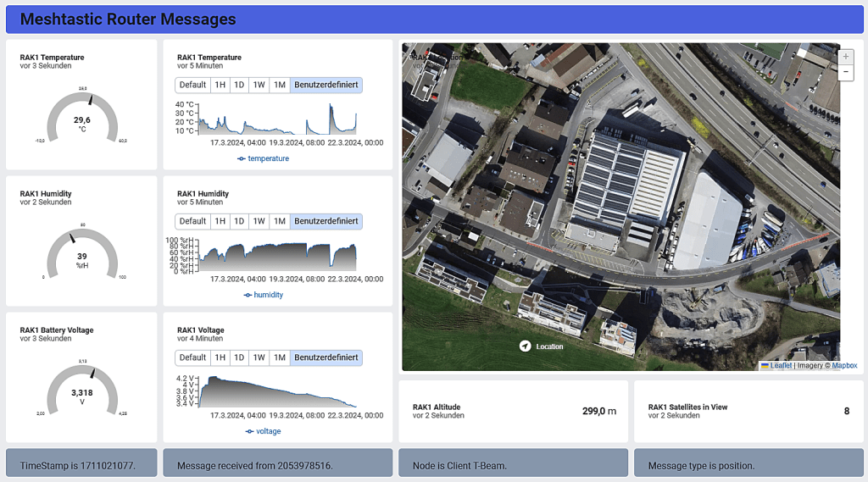The height and width of the screenshot is (482, 868).
Task: Select 1H range for RAK1 Temperature chart
Action: pyautogui.click(x=220, y=85)
